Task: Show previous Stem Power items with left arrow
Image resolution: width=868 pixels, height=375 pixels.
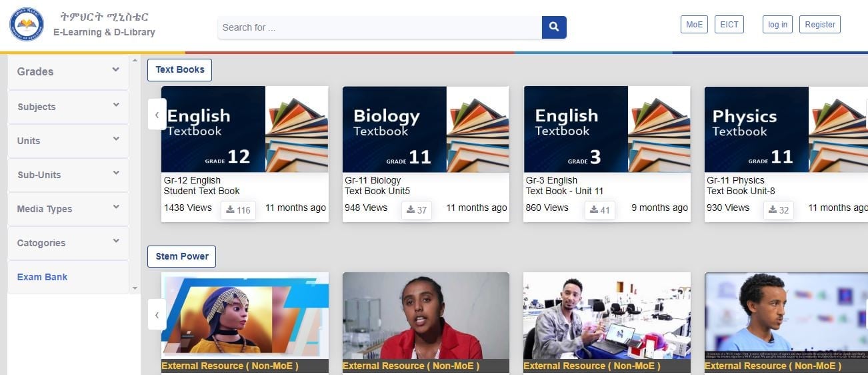Action: click(x=157, y=314)
